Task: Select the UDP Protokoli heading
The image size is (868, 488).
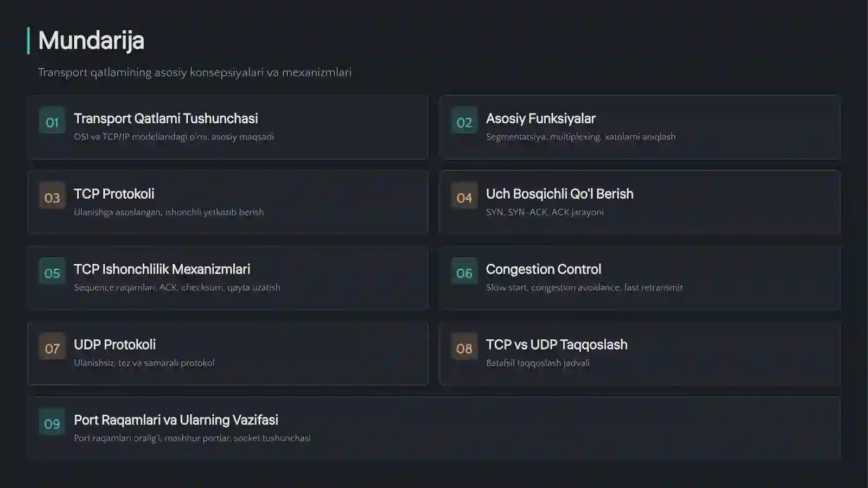Action: [x=114, y=345]
